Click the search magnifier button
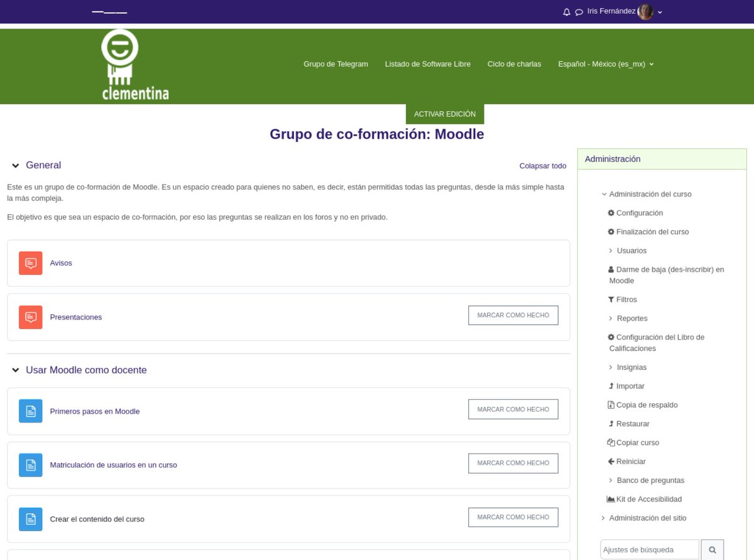The image size is (754, 560). coord(713,549)
